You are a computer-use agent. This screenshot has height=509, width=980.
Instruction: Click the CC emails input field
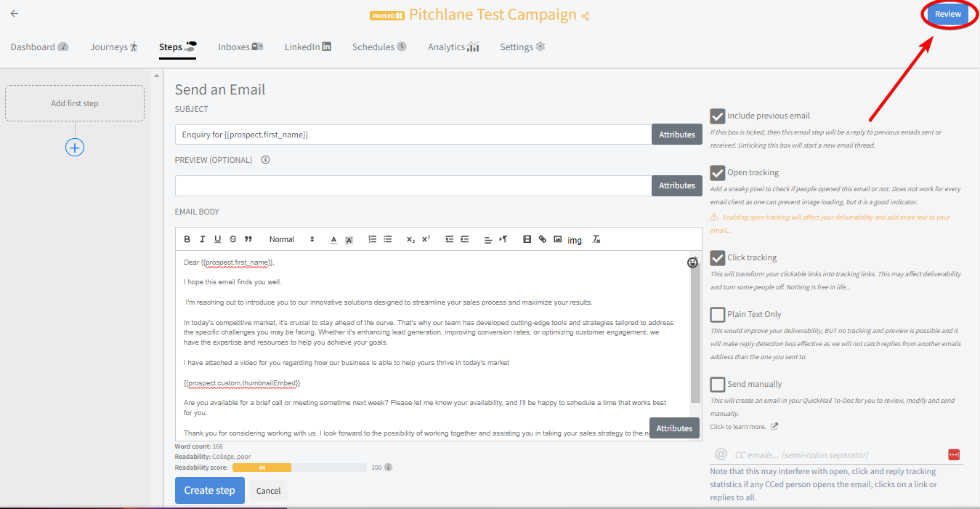tap(837, 454)
